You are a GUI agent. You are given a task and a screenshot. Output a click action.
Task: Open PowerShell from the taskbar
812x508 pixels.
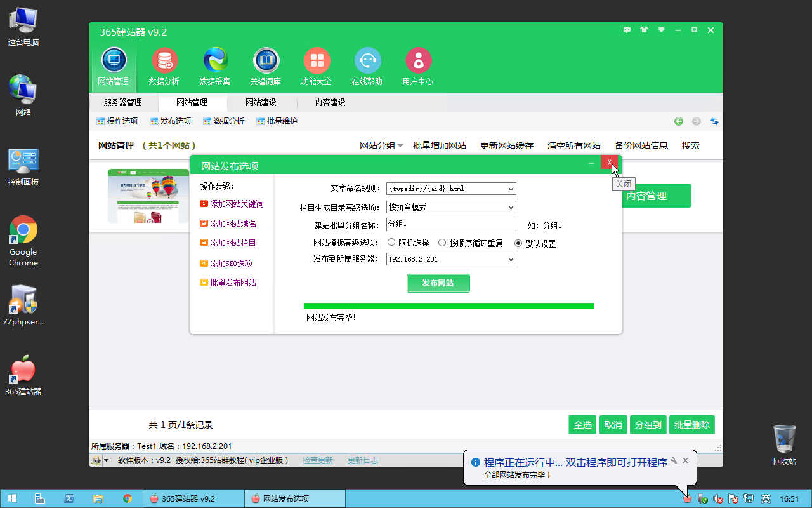pos(69,498)
